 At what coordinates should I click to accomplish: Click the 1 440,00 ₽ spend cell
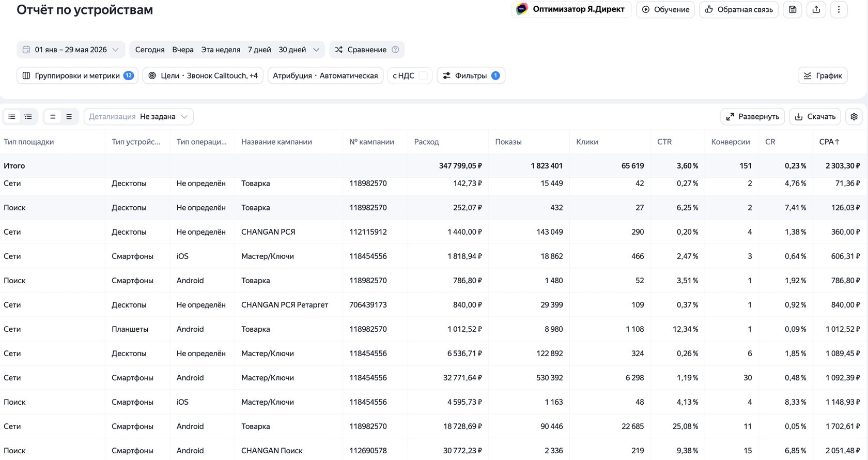[x=464, y=232]
